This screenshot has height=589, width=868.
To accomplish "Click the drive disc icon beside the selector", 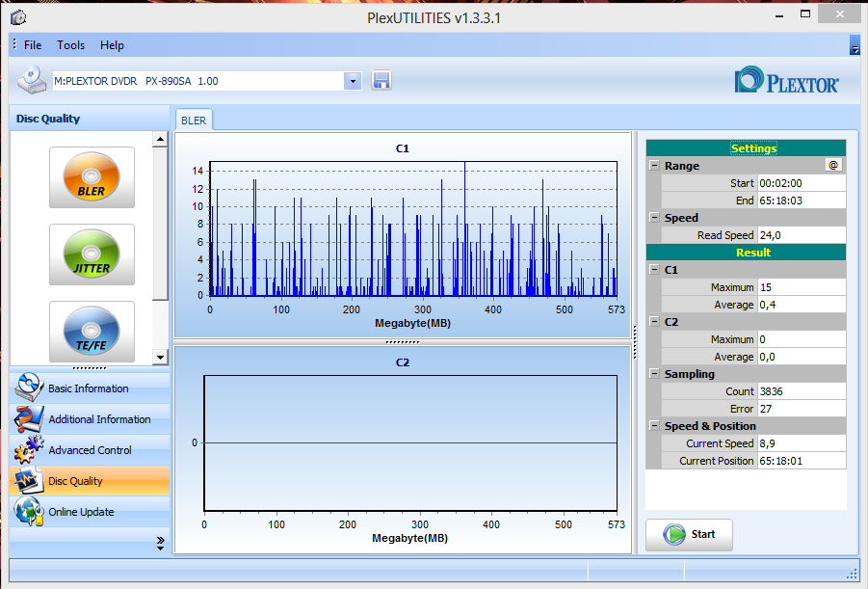I will (x=32, y=80).
